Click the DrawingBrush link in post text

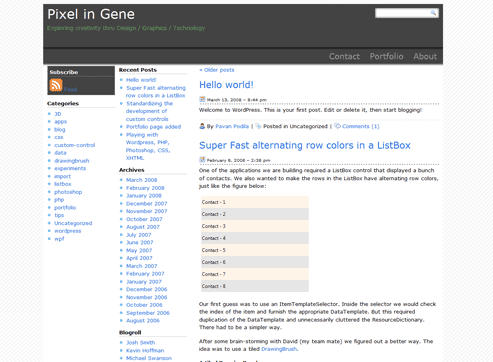[x=279, y=349]
